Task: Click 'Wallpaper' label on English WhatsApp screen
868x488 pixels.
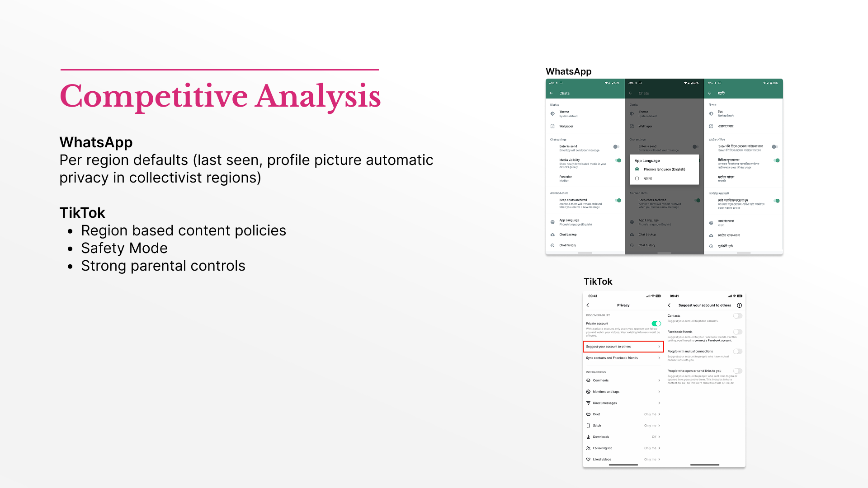Action: click(x=566, y=127)
